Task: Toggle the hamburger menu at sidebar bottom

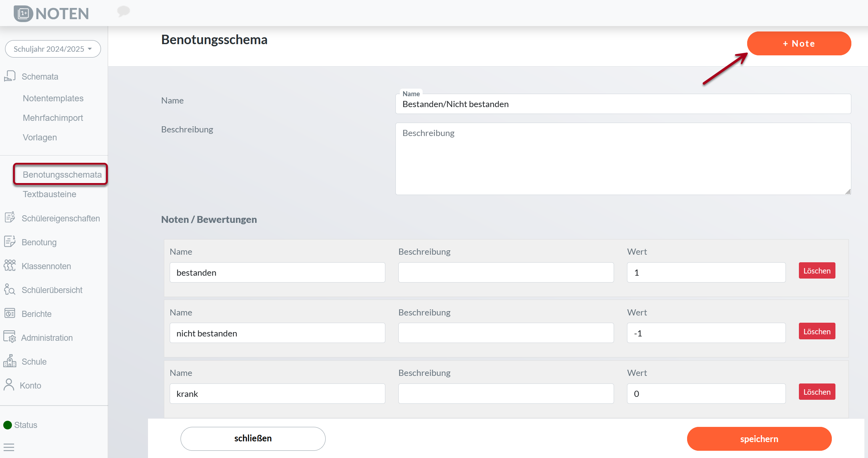Action: (x=9, y=448)
